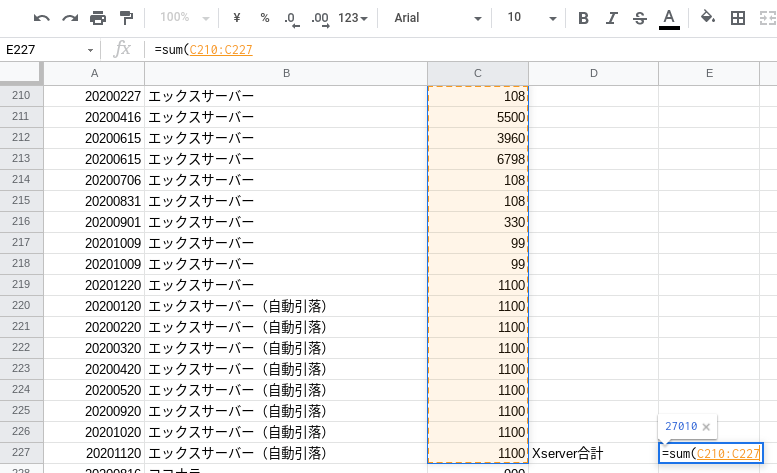Screen dimensions: 777x473
Task: Click the Undo arrow icon
Action: [x=41, y=18]
